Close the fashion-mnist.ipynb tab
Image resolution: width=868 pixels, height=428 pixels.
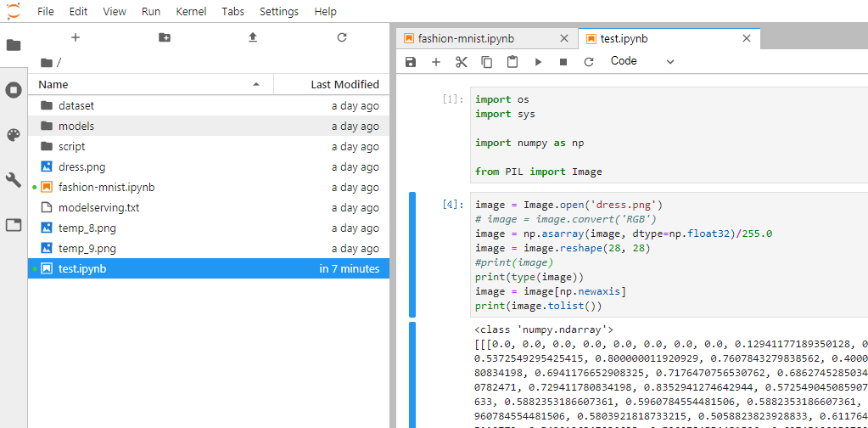click(564, 38)
